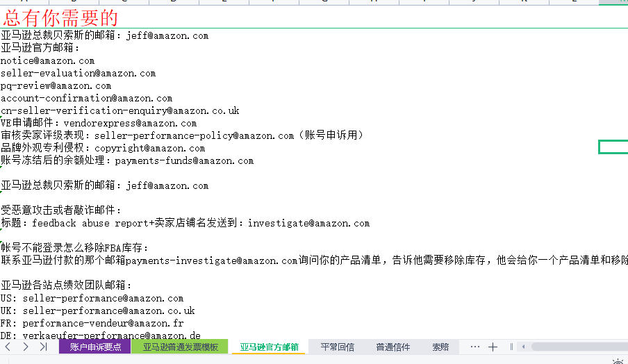Add a new sheet with plus icon
The image size is (628, 364).
tap(493, 347)
